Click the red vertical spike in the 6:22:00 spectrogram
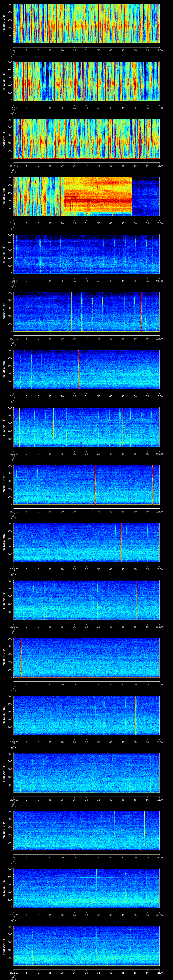Image resolution: width=173 pixels, height=980 pixels. [x=78, y=369]
